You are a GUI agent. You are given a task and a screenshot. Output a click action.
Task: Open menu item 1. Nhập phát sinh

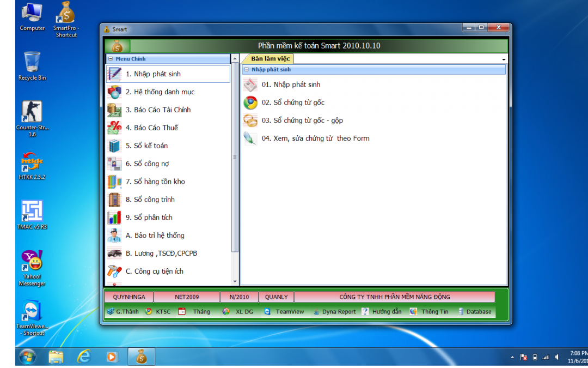point(153,74)
